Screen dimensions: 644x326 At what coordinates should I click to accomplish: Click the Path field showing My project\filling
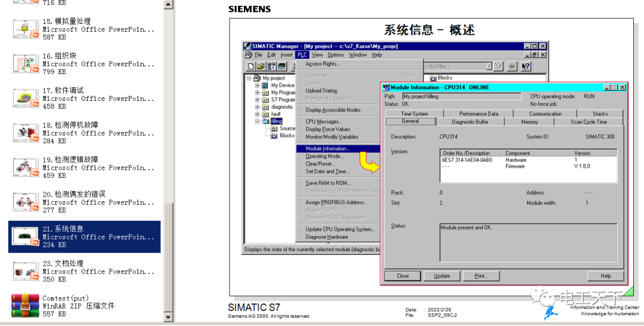pos(462,96)
